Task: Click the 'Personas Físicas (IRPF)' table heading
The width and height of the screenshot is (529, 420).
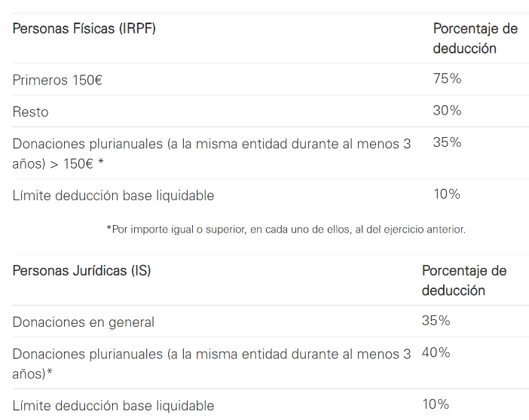Action: coord(84,29)
